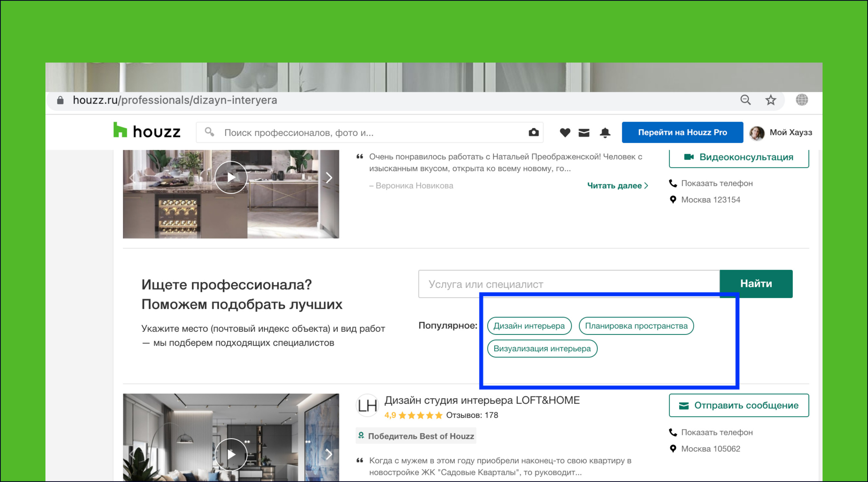868x482 pixels.
Task: Bookmark page with star icon
Action: [770, 100]
